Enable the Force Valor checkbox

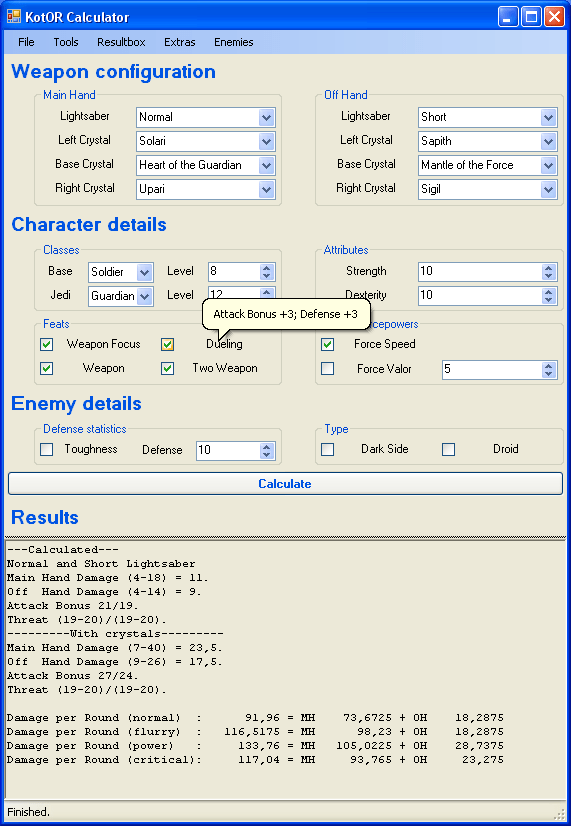click(x=328, y=369)
